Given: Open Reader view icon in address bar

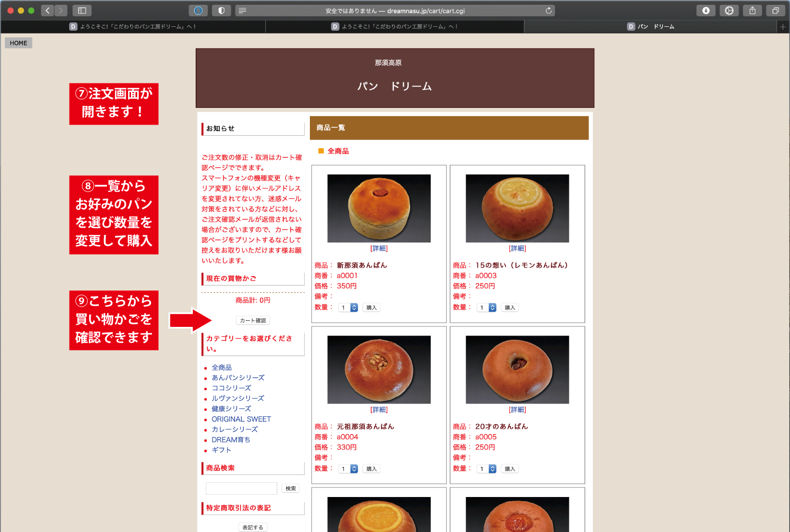Looking at the screenshot, I should pyautogui.click(x=242, y=11).
